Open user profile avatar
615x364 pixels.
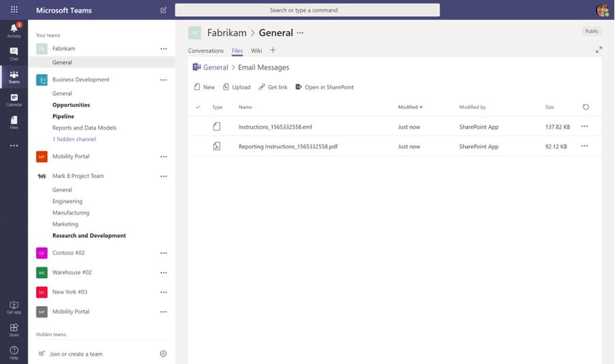603,10
